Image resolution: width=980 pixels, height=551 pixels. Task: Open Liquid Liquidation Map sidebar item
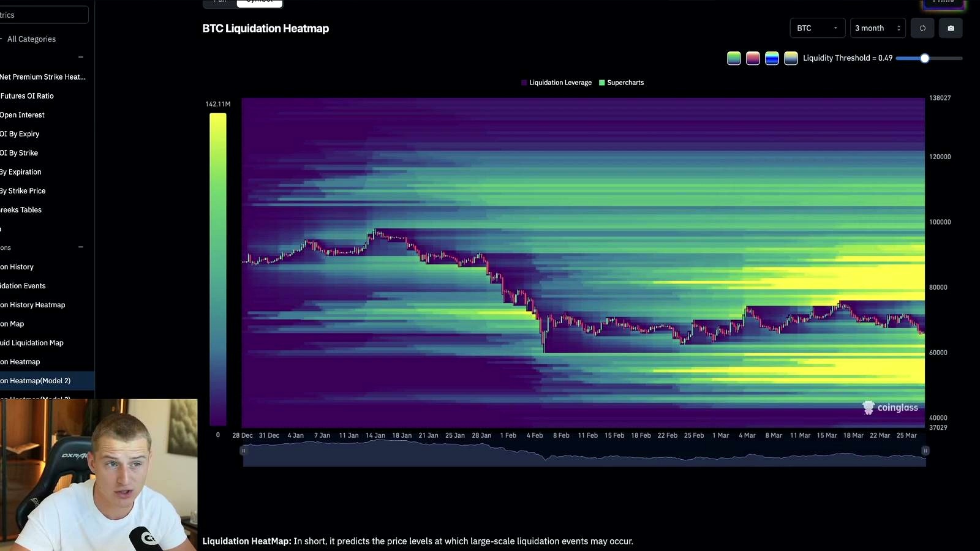coord(32,343)
